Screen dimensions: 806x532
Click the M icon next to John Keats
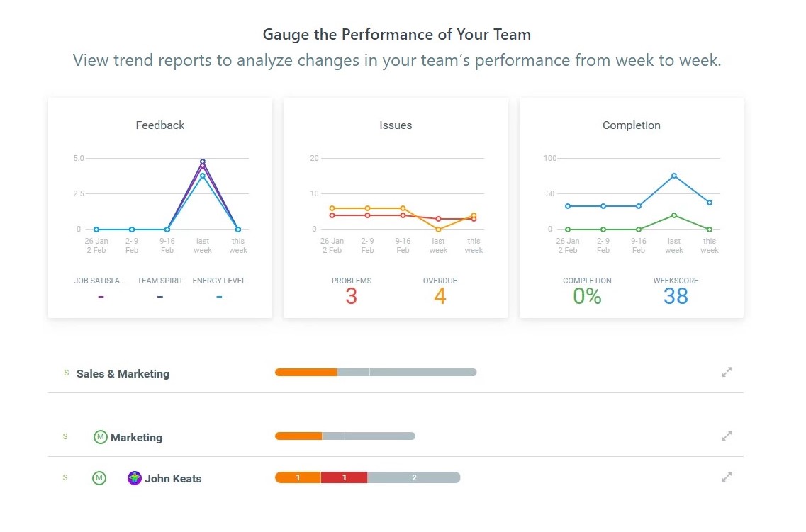99,477
